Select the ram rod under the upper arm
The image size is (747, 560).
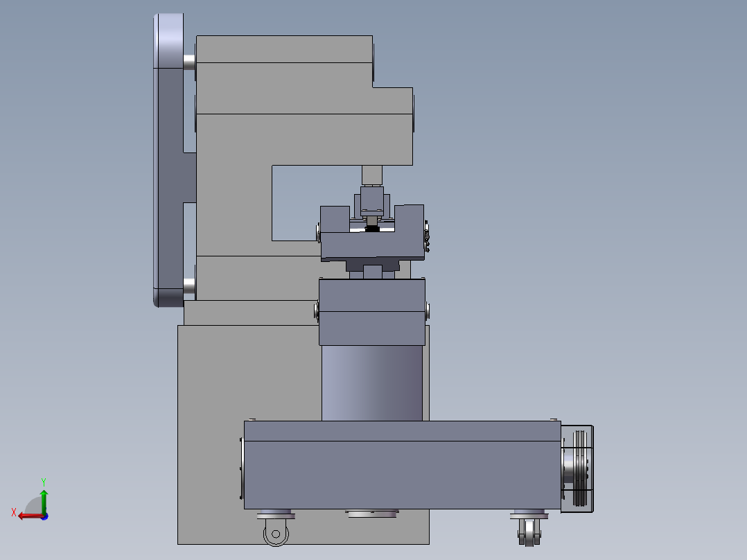[372, 175]
